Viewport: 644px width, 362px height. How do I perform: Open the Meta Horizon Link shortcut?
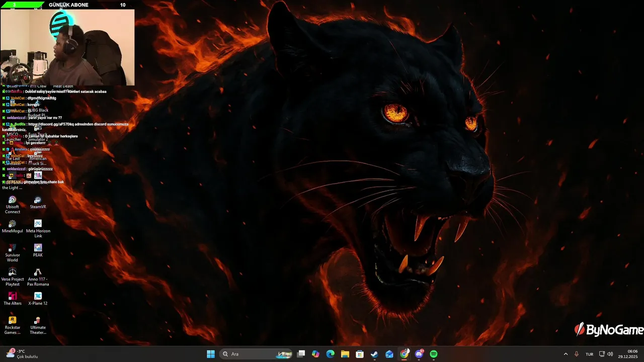click(38, 229)
